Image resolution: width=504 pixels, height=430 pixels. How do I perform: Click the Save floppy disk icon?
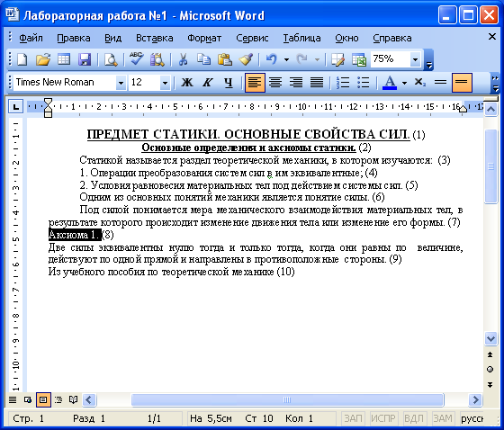click(x=85, y=59)
